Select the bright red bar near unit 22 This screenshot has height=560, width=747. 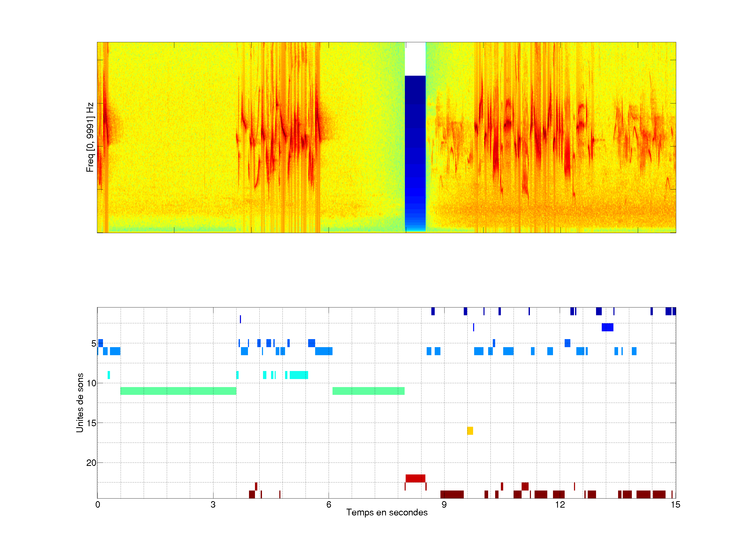point(415,478)
